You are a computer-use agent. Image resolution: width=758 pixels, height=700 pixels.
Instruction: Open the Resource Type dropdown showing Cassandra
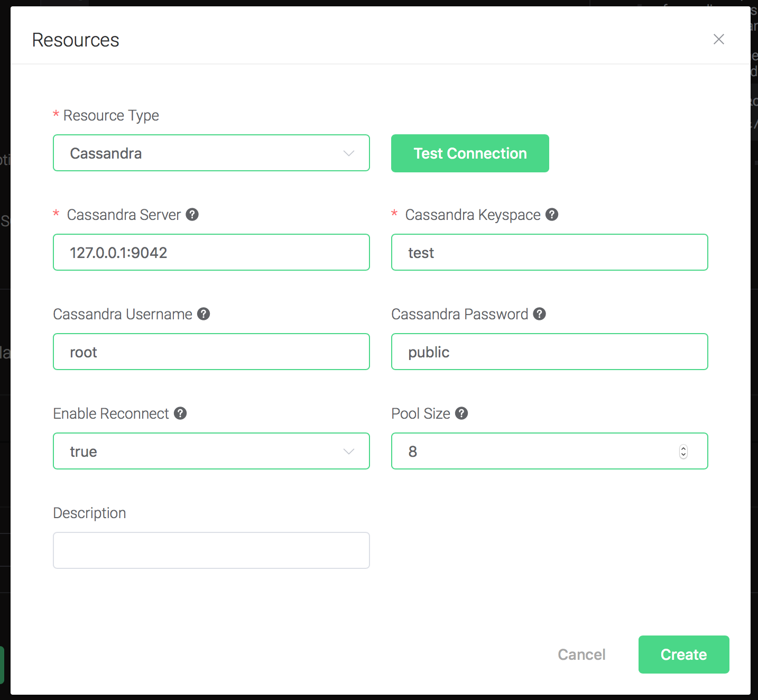(211, 153)
